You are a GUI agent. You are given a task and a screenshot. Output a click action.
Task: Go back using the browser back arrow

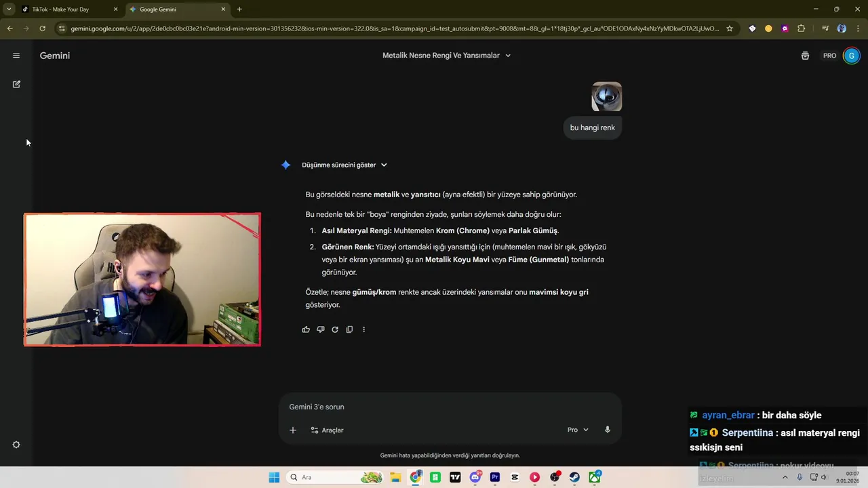9,28
